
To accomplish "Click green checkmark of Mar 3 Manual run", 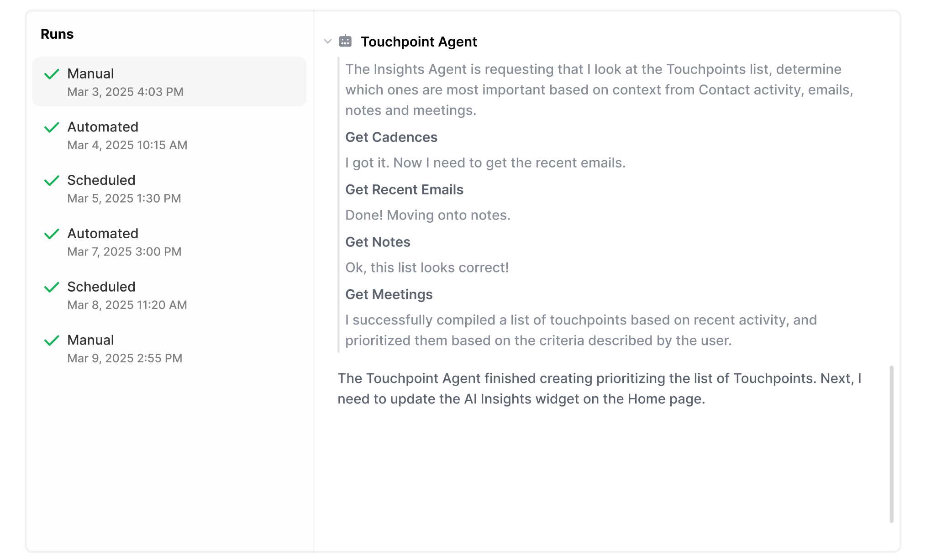I will pos(52,74).
